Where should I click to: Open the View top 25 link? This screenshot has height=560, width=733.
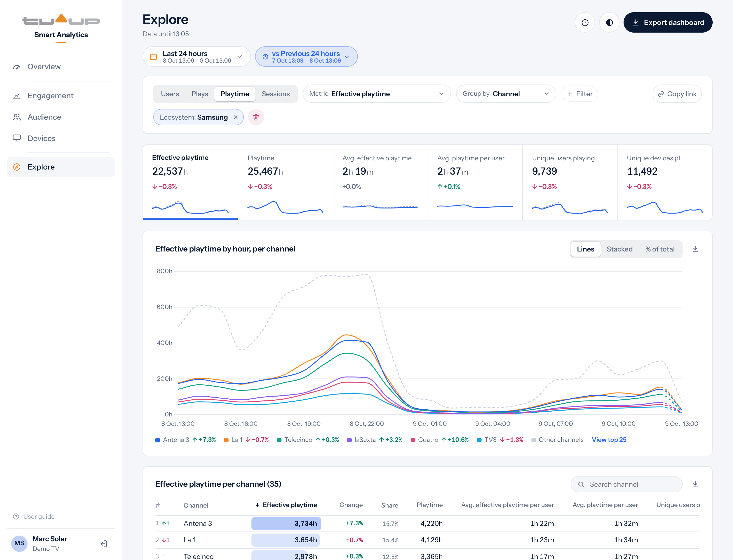609,440
